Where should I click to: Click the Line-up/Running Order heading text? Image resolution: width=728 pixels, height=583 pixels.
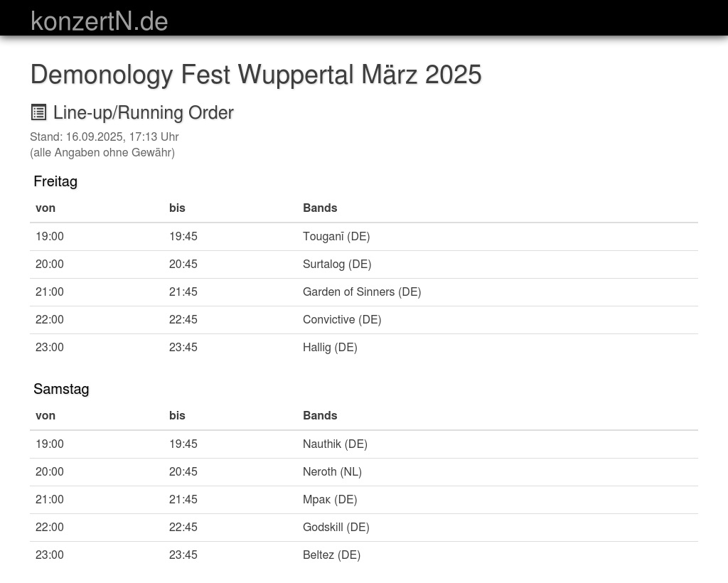(x=144, y=113)
